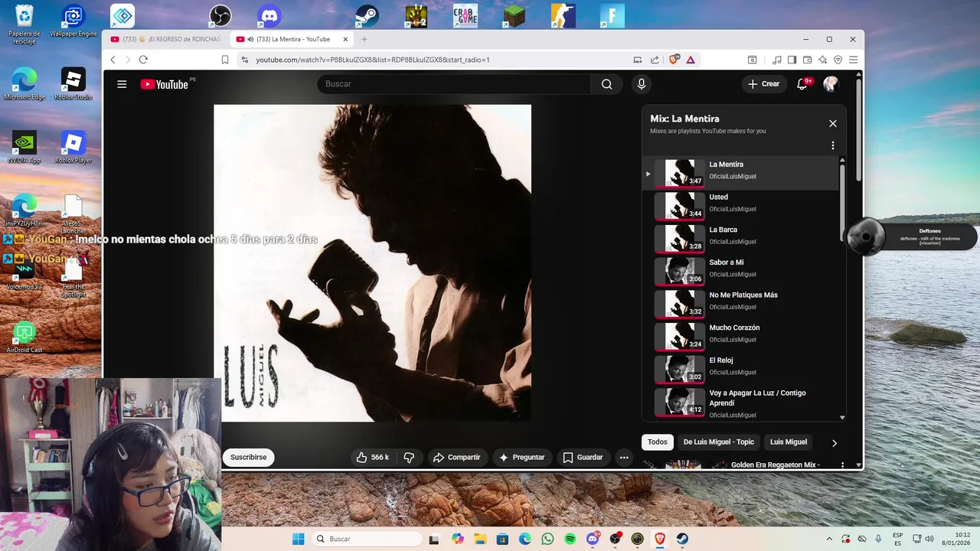The height and width of the screenshot is (551, 980).
Task: Show more filter chips with right chevron
Action: point(835,443)
